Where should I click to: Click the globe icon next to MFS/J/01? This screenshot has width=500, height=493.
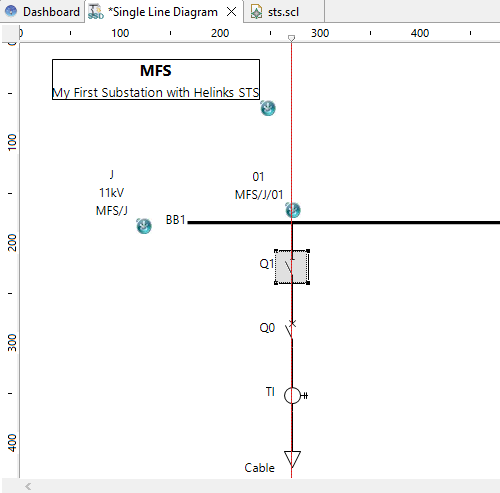[293, 210]
